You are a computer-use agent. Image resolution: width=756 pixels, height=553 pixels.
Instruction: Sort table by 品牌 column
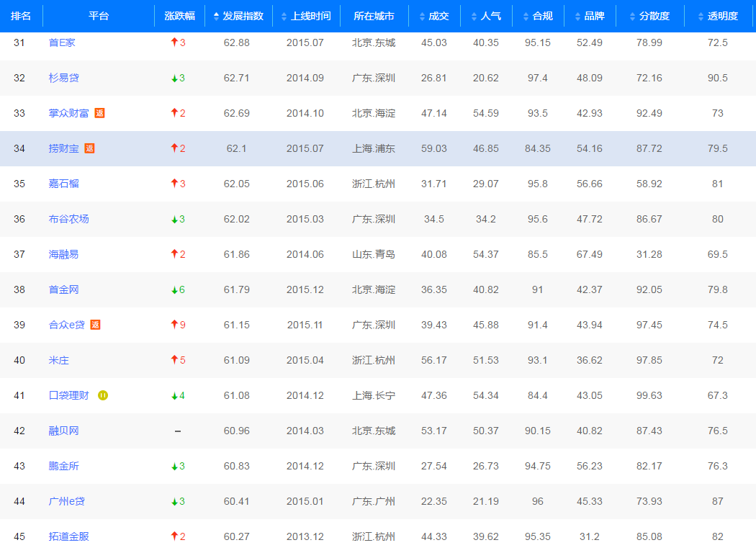tap(589, 16)
